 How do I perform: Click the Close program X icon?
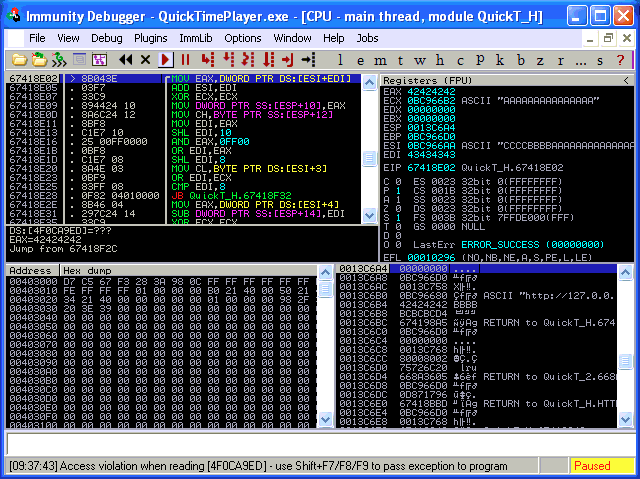point(146,60)
